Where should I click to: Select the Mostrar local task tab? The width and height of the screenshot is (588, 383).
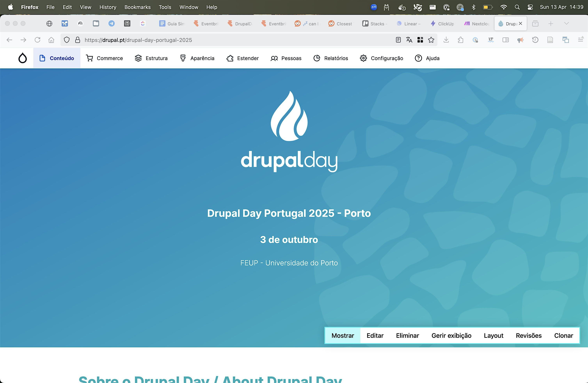click(x=343, y=335)
